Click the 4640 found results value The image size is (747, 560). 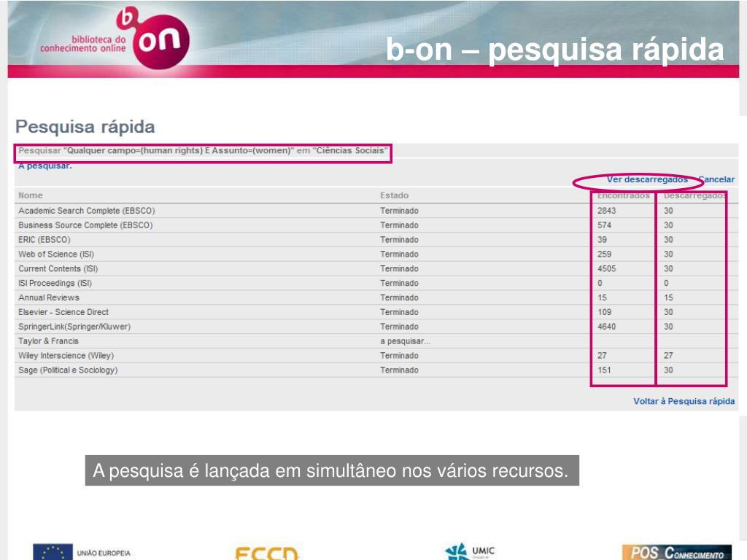[x=606, y=327]
